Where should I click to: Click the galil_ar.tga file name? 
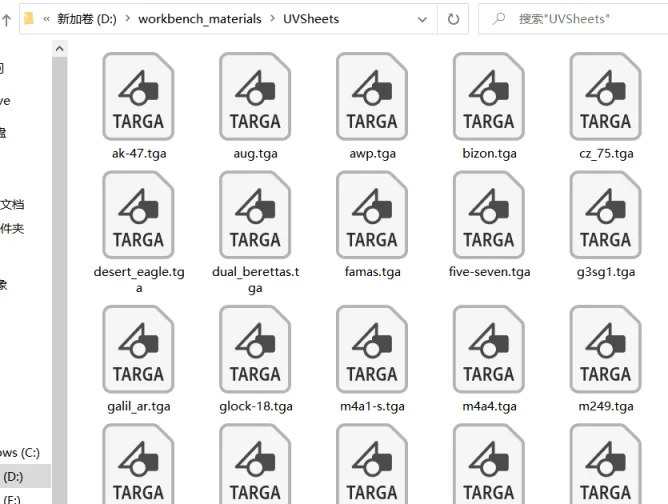tap(139, 407)
